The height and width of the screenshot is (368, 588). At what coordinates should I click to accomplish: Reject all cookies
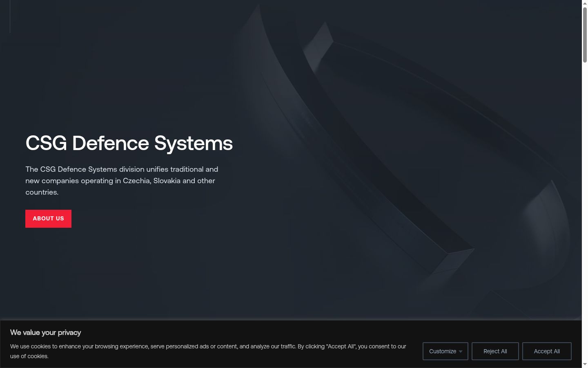(495, 351)
